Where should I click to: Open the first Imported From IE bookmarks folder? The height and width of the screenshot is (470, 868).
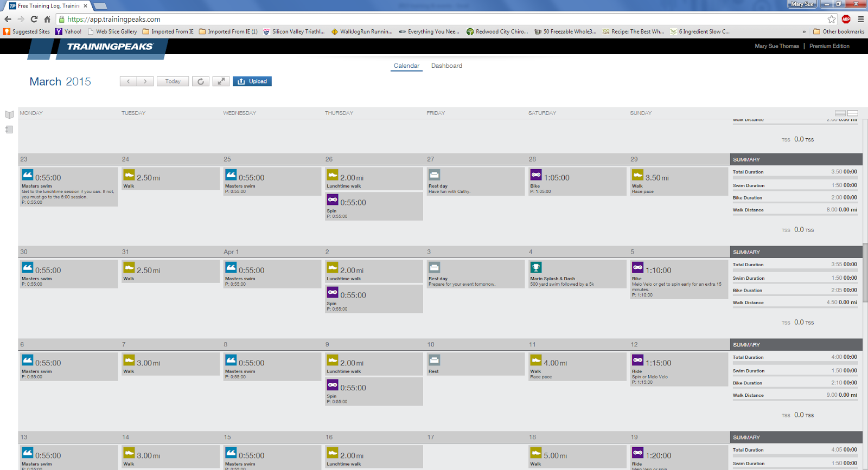click(168, 32)
